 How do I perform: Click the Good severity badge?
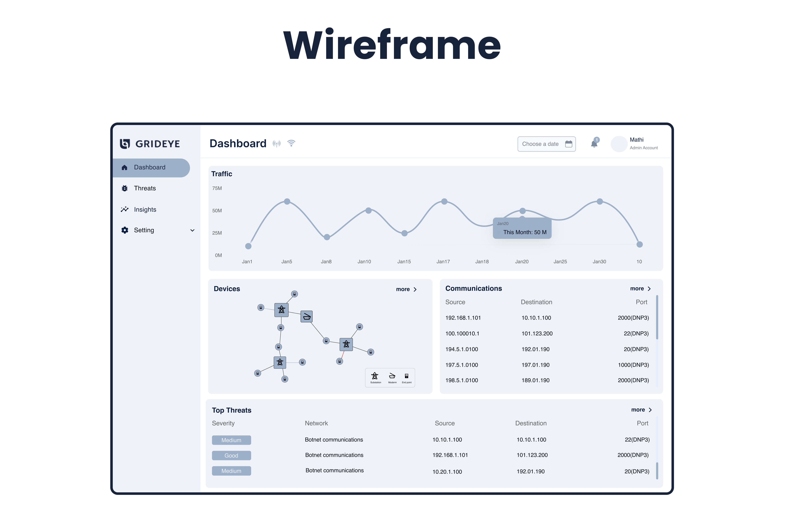pos(231,455)
